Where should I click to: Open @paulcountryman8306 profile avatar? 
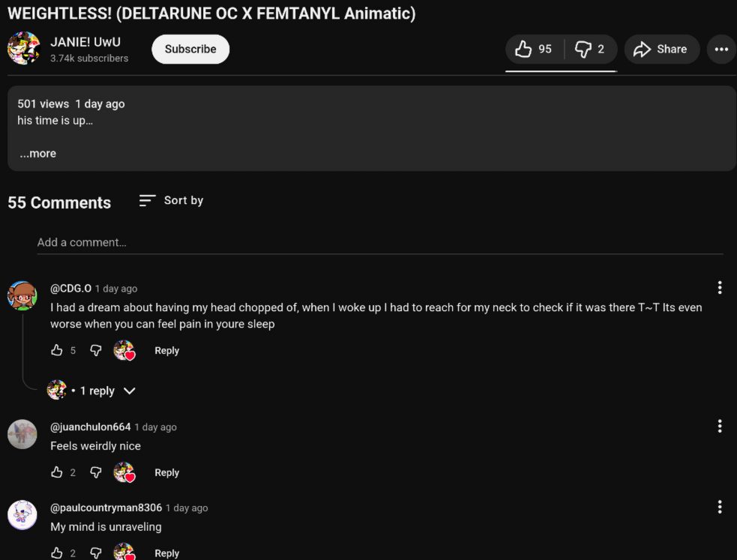pyautogui.click(x=22, y=515)
